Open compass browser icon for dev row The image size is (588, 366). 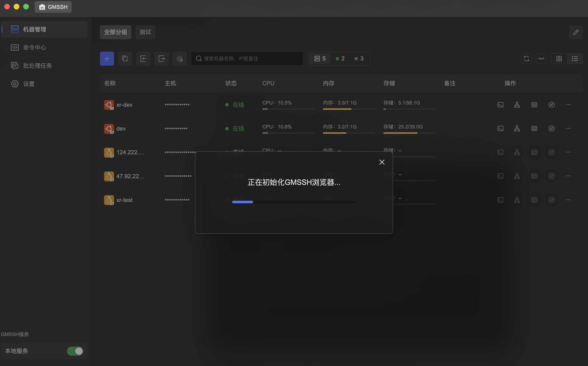(551, 128)
